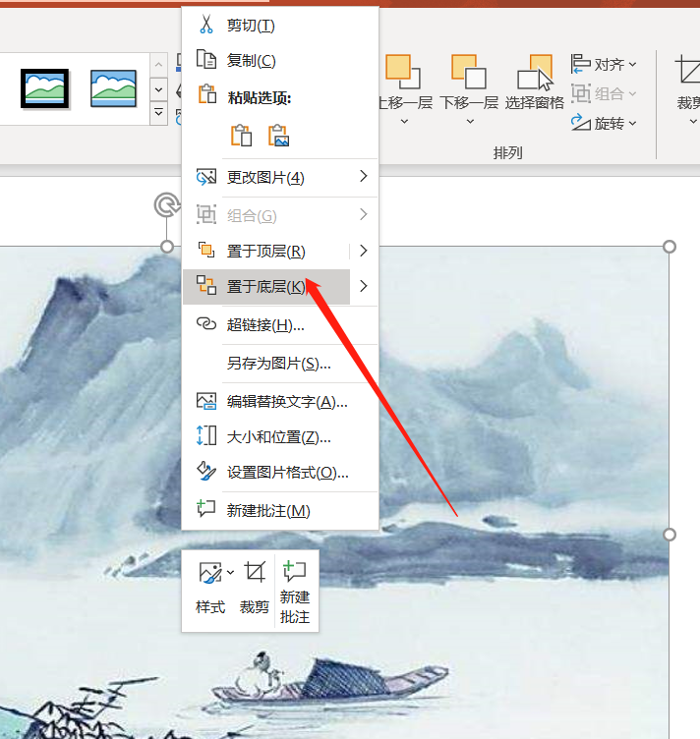Screen dimensions: 700x739
Task: Click the 上移一层 ribbon icon
Action: (403, 72)
